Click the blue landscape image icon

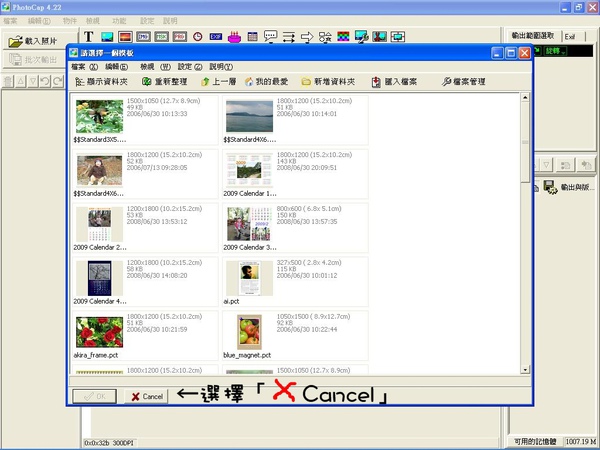107,37
